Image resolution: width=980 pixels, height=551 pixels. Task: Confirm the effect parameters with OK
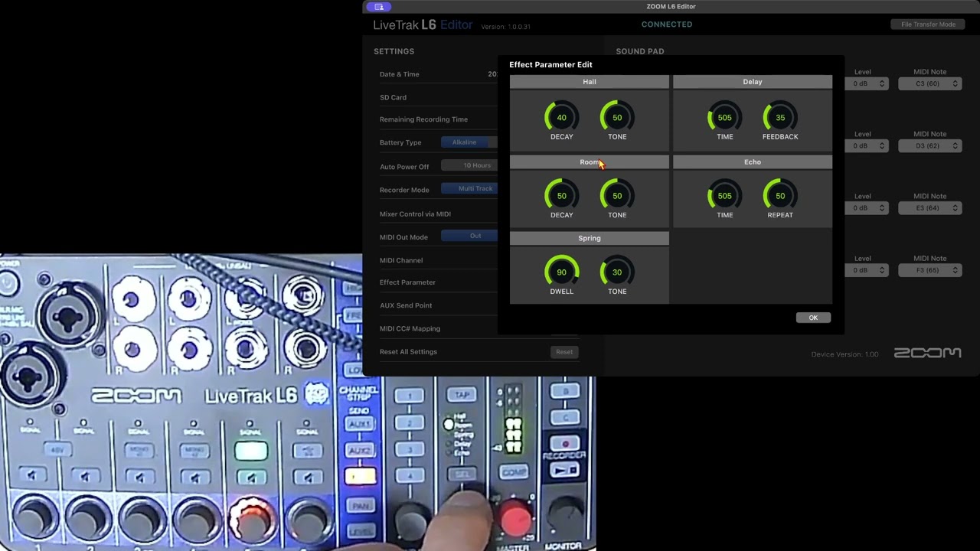[813, 318]
